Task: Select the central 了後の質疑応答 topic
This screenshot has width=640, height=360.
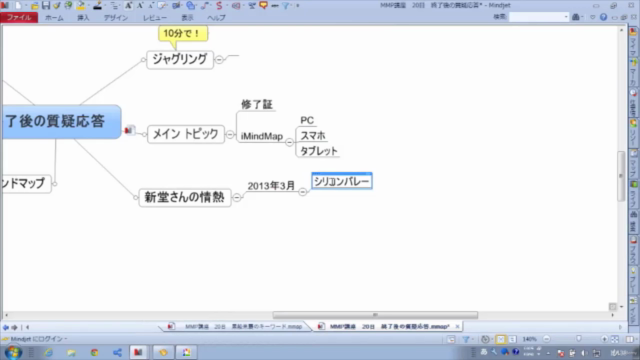Action: tap(61, 122)
